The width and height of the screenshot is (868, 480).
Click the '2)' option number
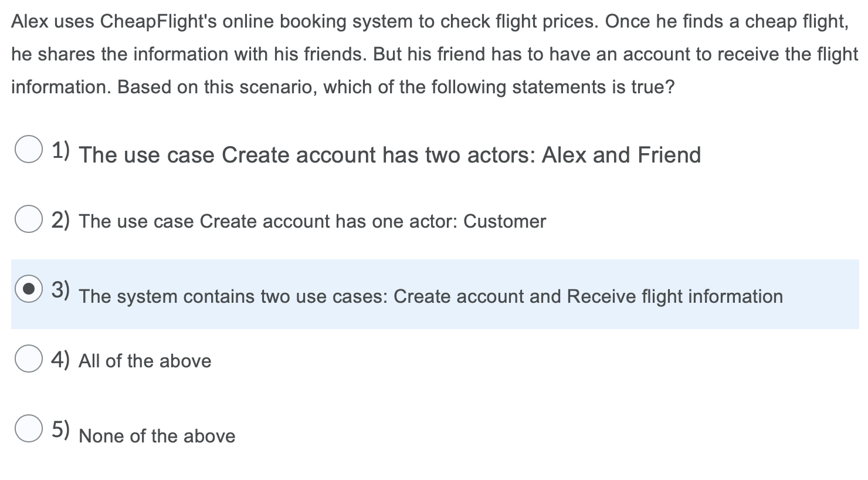61,220
